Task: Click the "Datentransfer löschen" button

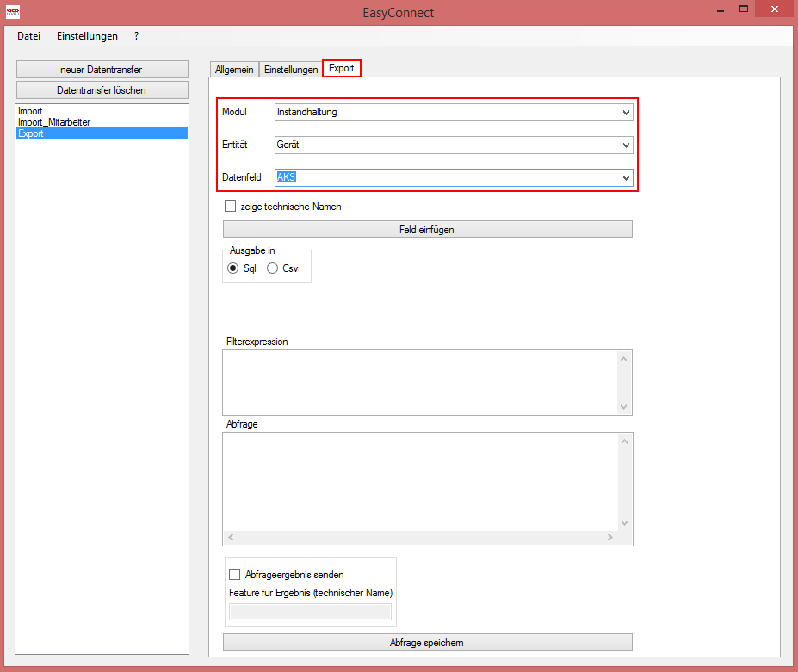Action: pyautogui.click(x=102, y=89)
